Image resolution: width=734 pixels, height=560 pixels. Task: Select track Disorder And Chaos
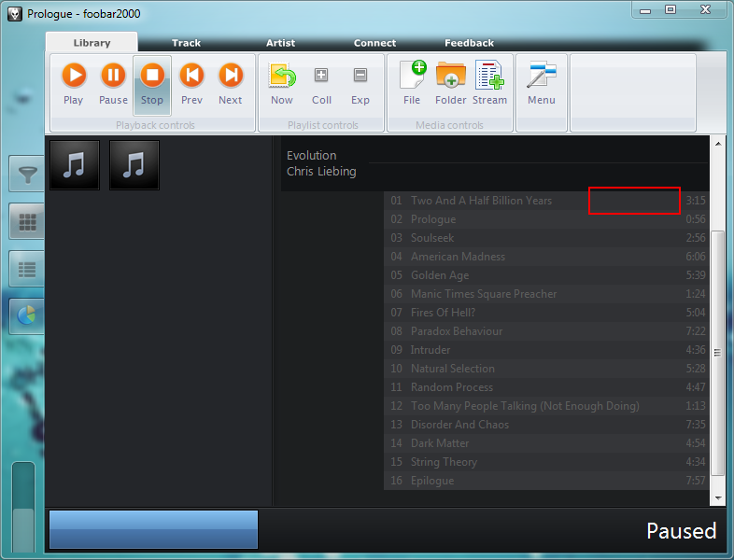pos(545,425)
